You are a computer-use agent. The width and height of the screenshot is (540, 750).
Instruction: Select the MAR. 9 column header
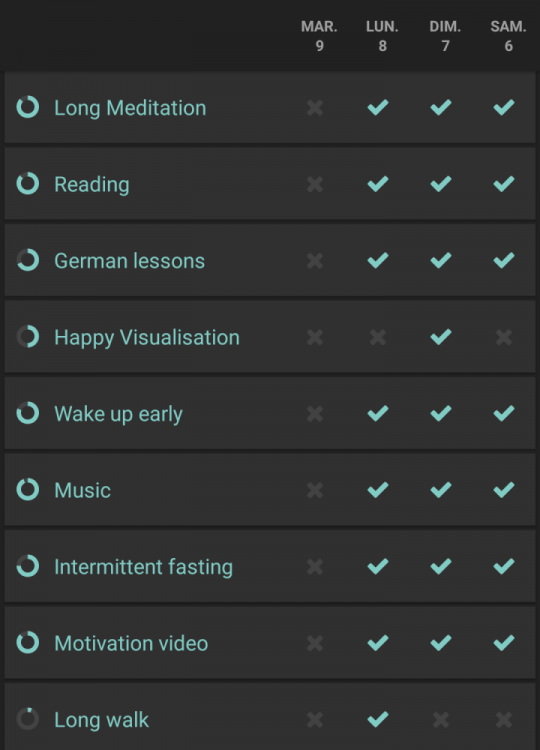(319, 36)
